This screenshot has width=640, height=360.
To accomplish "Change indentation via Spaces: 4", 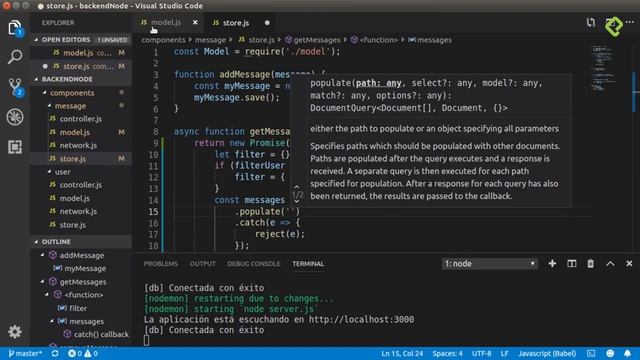I will (x=447, y=353).
